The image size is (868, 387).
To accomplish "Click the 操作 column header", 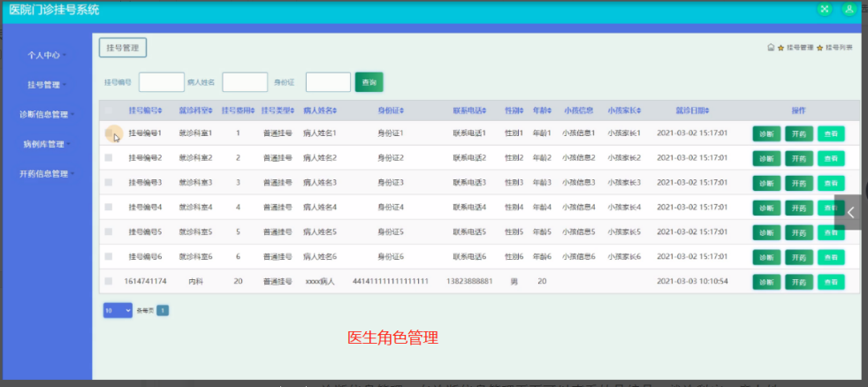I will click(798, 110).
